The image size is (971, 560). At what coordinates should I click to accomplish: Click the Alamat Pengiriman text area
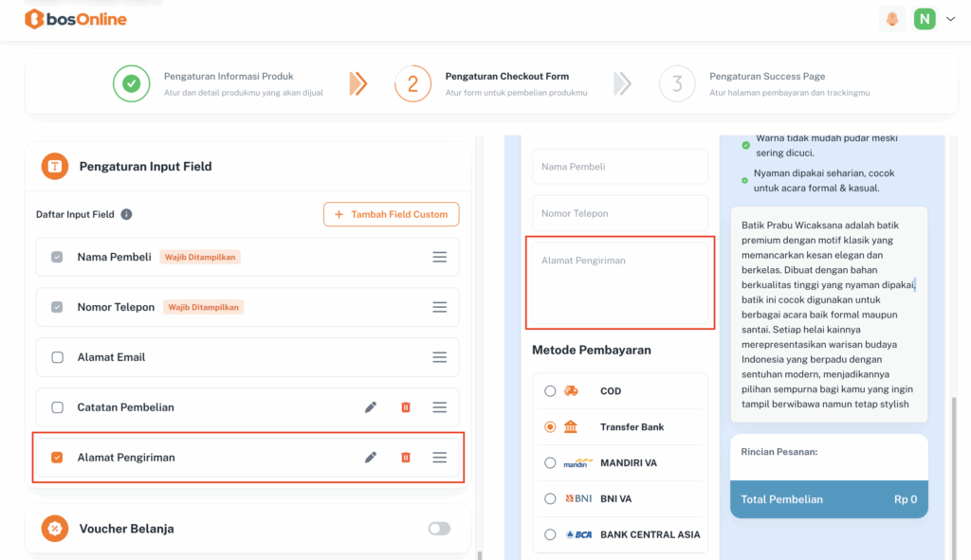[x=619, y=282]
